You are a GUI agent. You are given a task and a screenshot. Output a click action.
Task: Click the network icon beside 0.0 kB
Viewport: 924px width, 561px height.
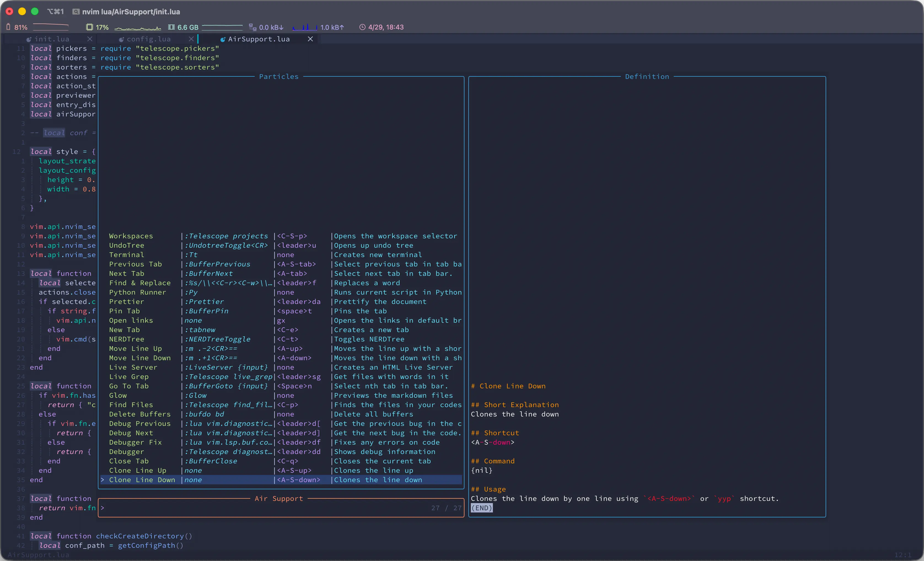click(x=253, y=27)
